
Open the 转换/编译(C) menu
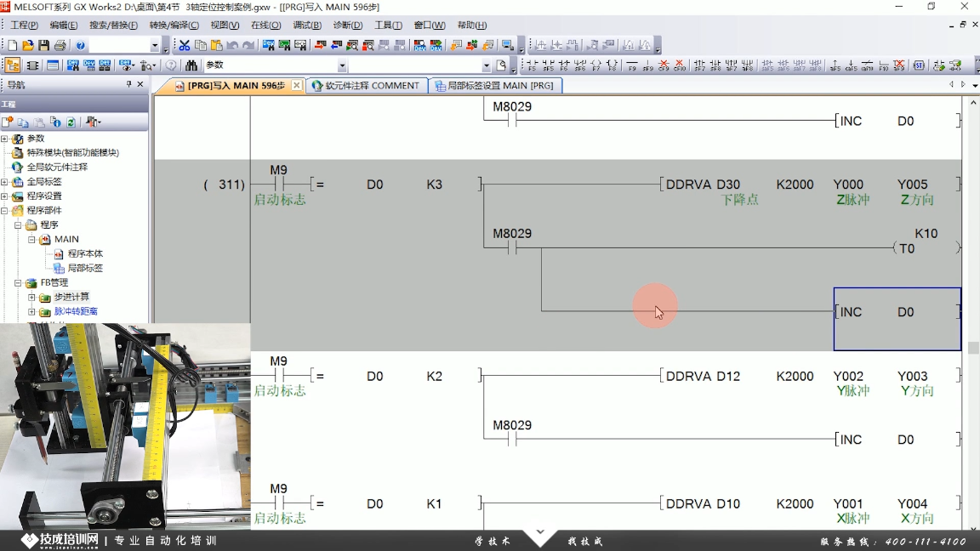point(174,25)
